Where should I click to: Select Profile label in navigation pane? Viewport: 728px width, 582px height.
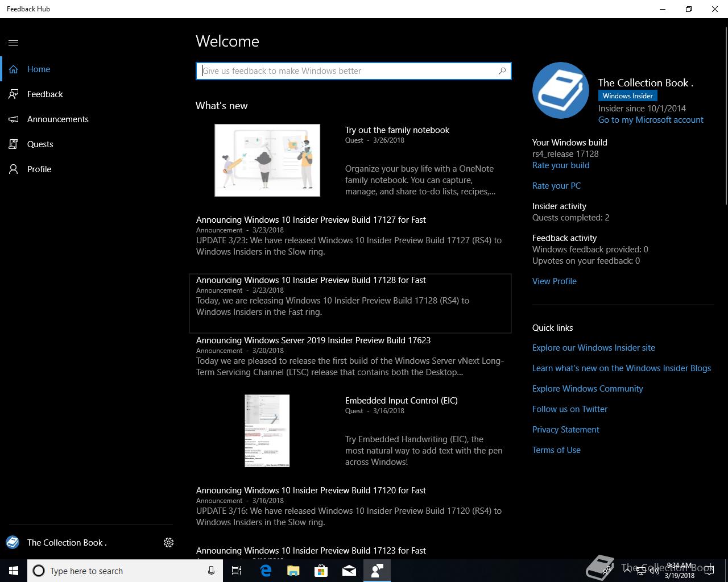(x=39, y=169)
